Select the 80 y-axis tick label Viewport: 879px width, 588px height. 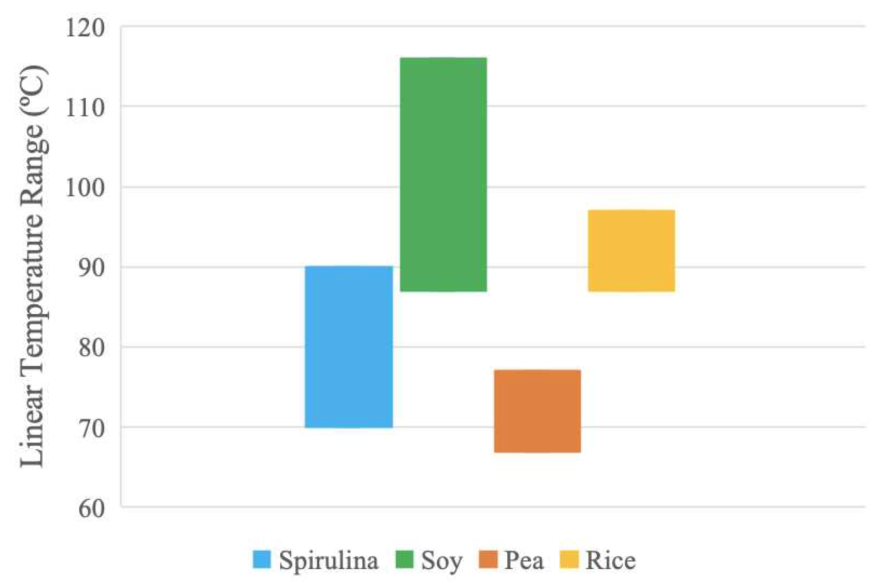(91, 348)
